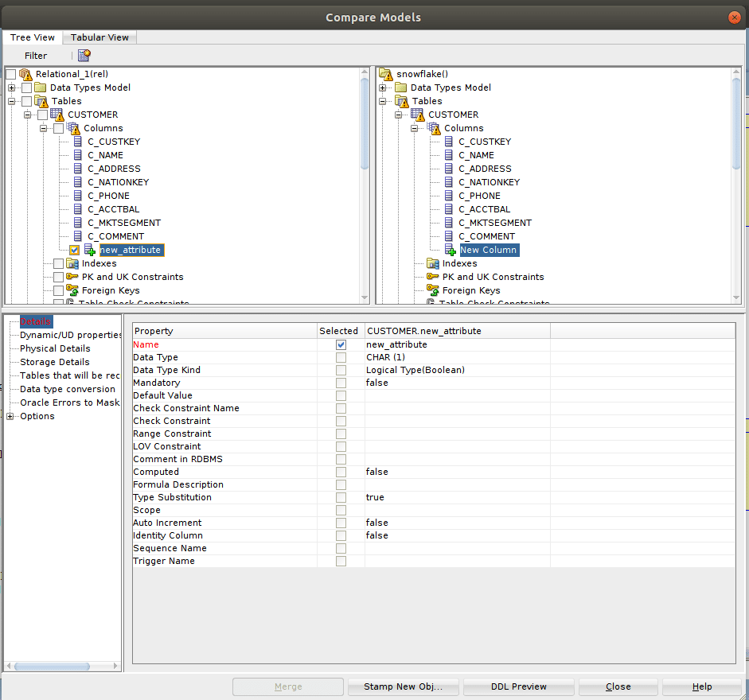Click the Indexes icon in right tree
Screen dimensions: 749x700
click(433, 263)
